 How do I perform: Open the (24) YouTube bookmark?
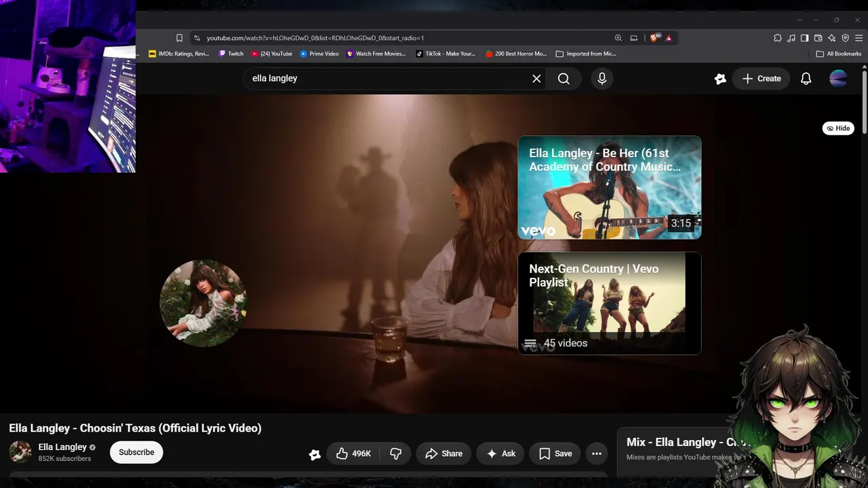click(x=271, y=54)
